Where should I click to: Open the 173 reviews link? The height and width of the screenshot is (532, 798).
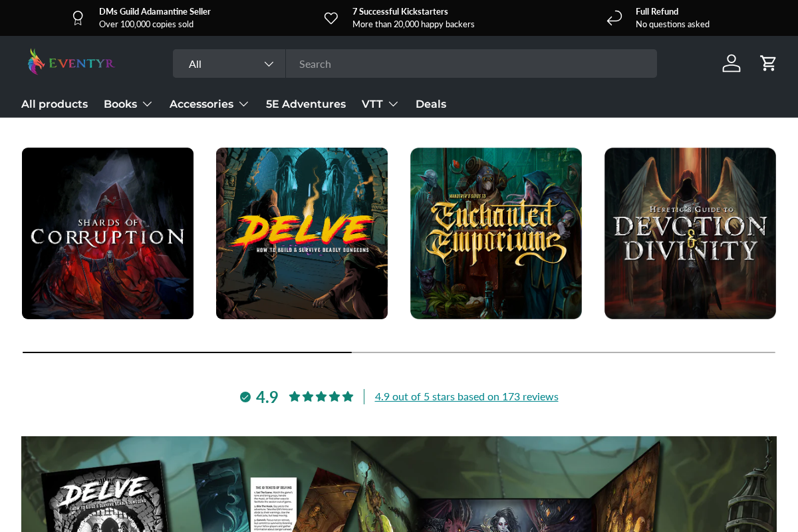467,396
